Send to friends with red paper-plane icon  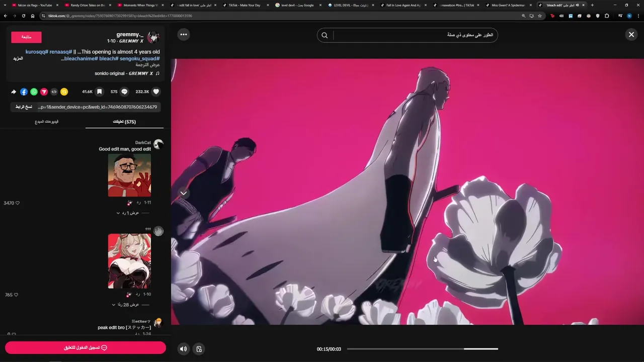[44, 92]
